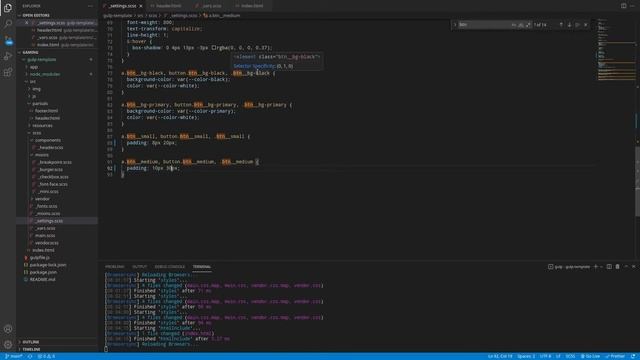Collapse the Open Editors section
This screenshot has height=360, width=640.
click(36, 15)
